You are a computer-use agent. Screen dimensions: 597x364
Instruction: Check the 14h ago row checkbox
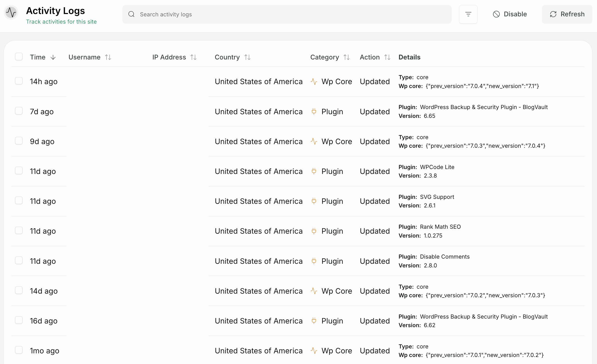(x=19, y=81)
